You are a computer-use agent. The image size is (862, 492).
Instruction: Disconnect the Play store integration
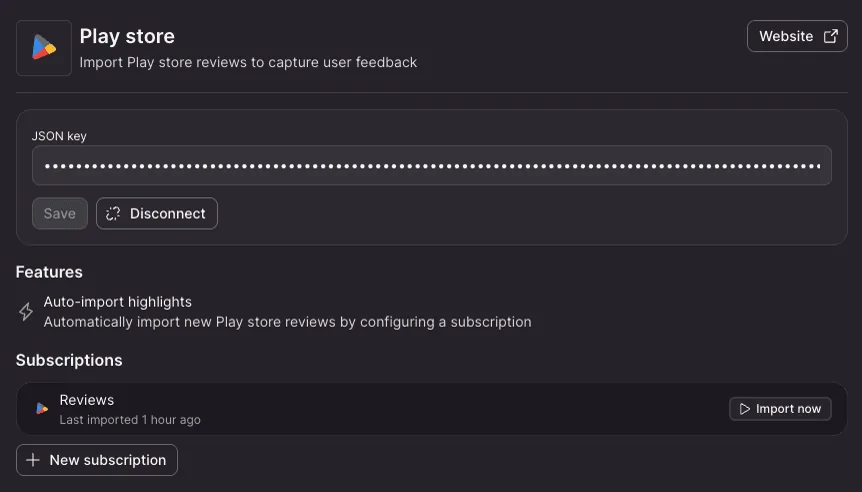pos(157,213)
